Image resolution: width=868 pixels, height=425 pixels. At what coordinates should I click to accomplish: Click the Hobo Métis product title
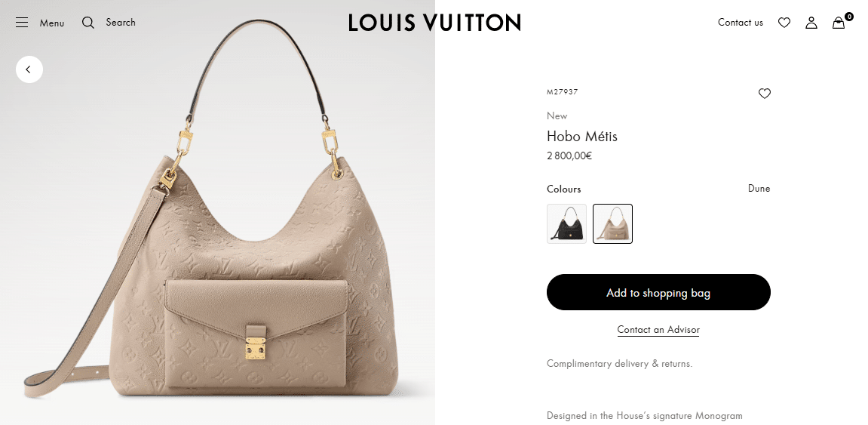coord(581,137)
